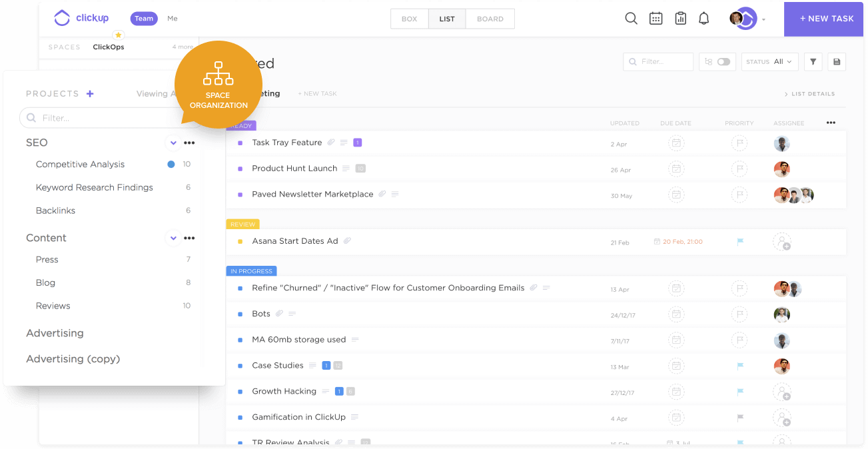The height and width of the screenshot is (449, 868).
Task: Click the purple subtask badge on Task Tray Feature
Action: [357, 143]
